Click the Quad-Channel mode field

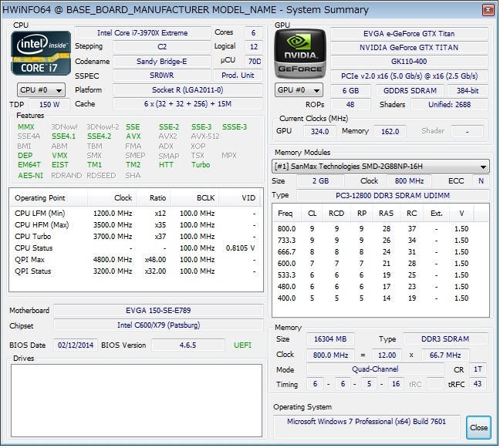coord(375,369)
